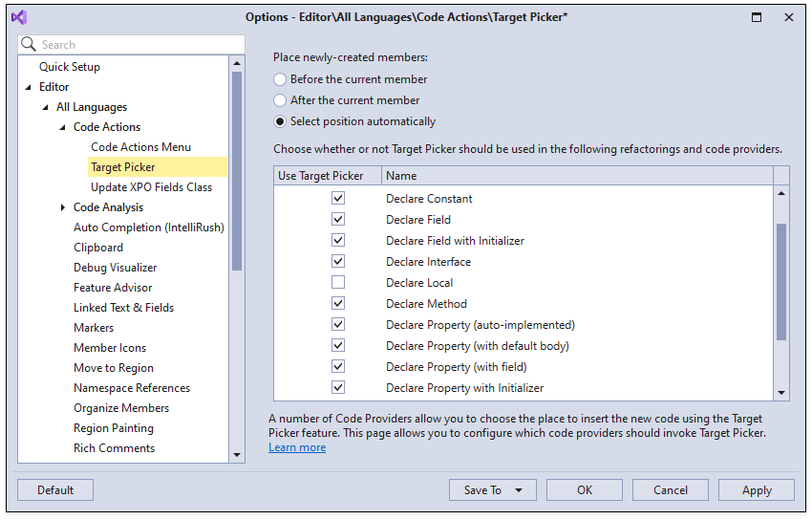Enable Target Picker for Declare Local
812x520 pixels.
click(338, 283)
